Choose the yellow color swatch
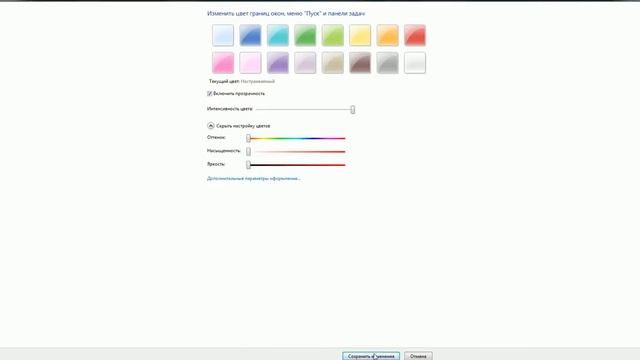 click(x=360, y=35)
